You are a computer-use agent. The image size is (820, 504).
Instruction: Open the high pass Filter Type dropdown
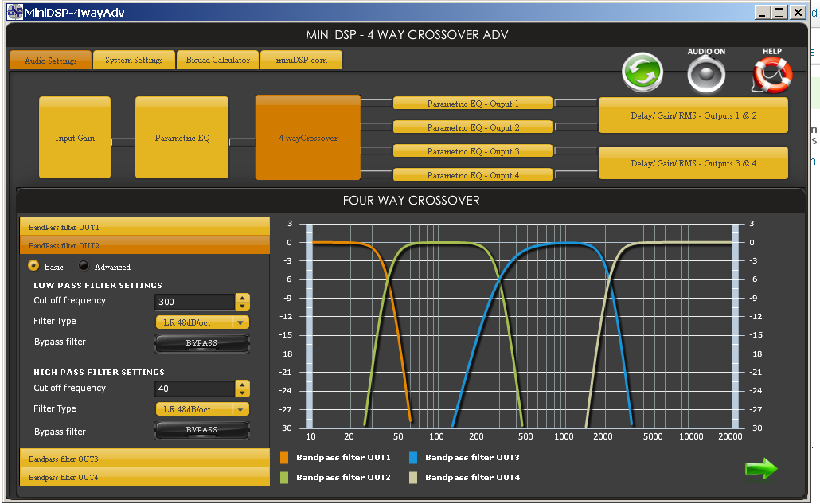coord(202,409)
